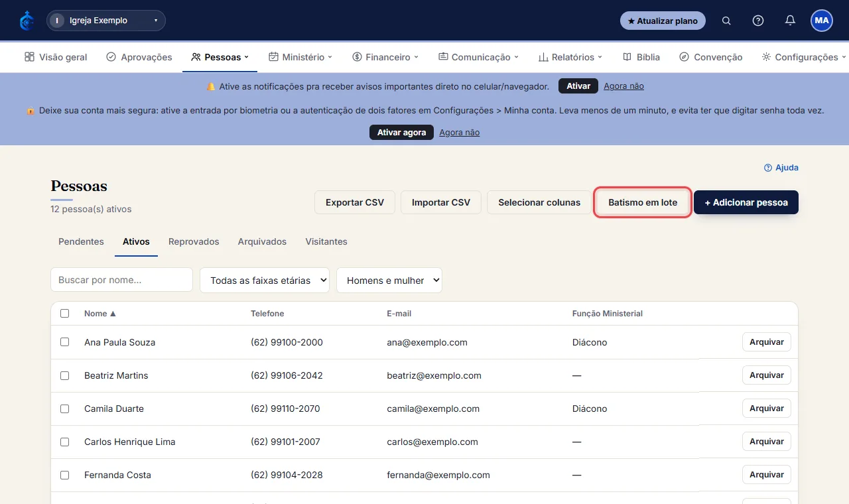Check the box for Ana Paula Souza
This screenshot has height=504, width=849.
(x=64, y=342)
